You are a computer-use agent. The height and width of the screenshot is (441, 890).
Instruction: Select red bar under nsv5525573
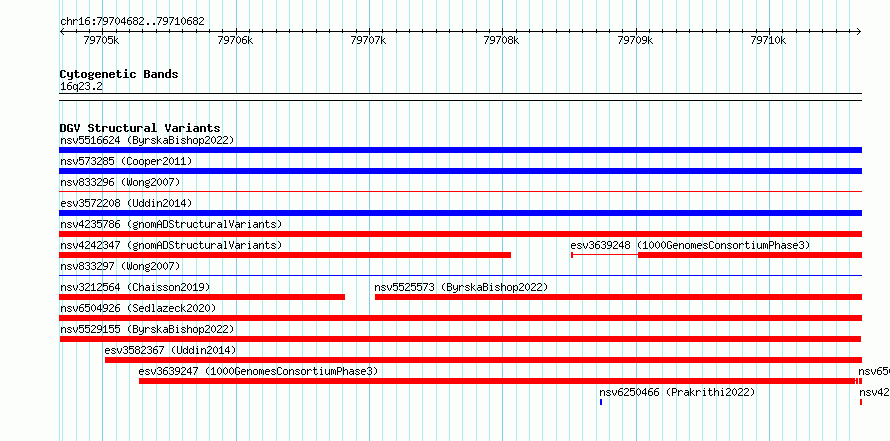[619, 297]
